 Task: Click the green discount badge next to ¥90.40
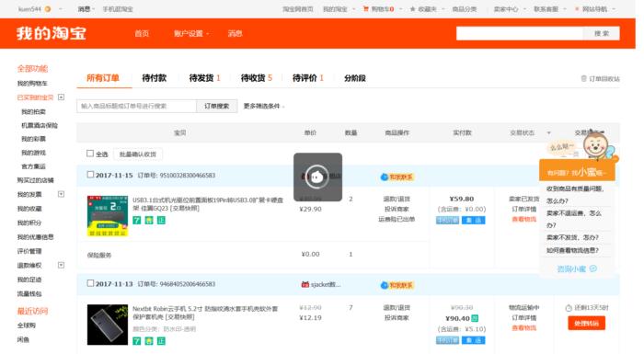click(x=475, y=318)
